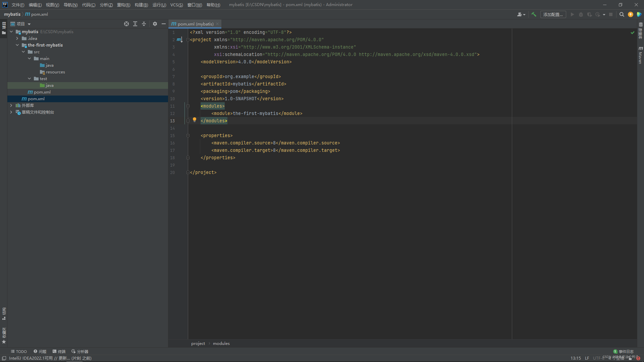
Task: Open the Code With Me user icon
Action: [521, 14]
